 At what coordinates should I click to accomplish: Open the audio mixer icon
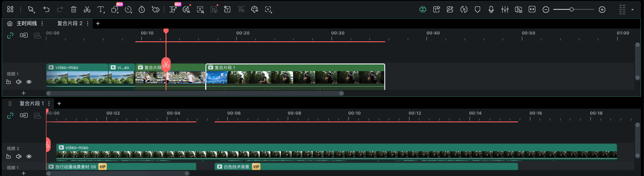coord(505,9)
